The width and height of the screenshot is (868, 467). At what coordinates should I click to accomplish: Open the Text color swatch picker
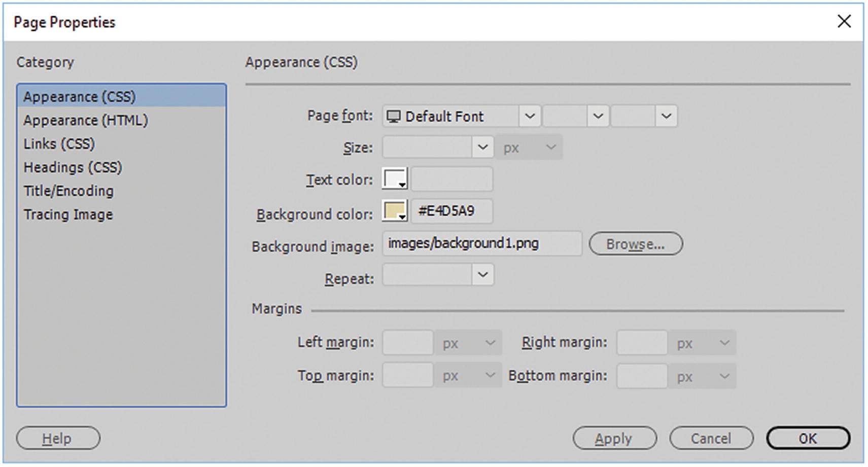tap(395, 179)
